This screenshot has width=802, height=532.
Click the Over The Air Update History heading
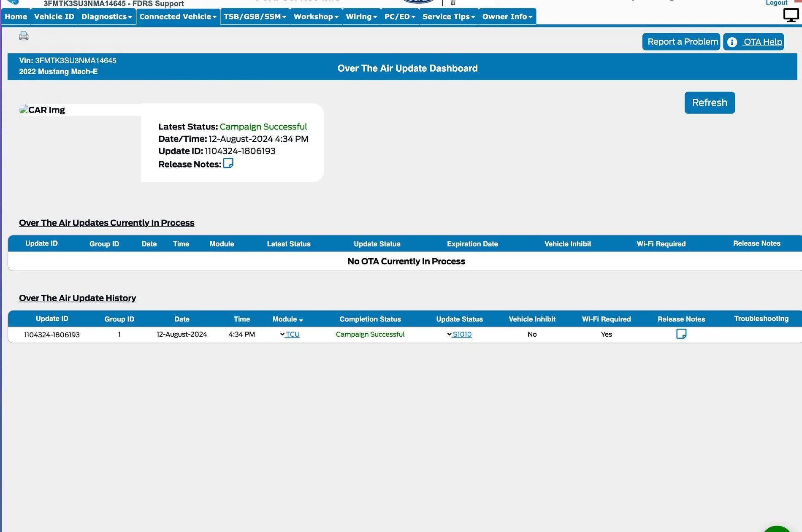(x=77, y=298)
